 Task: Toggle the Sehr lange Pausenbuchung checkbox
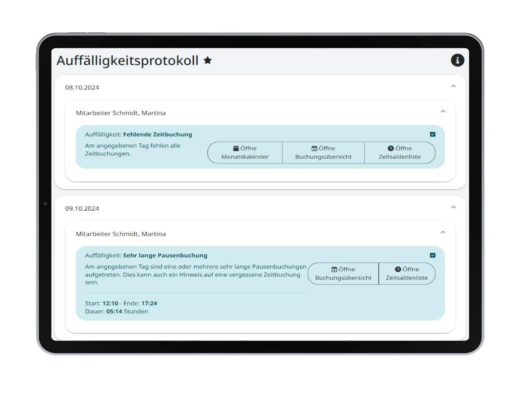(433, 255)
